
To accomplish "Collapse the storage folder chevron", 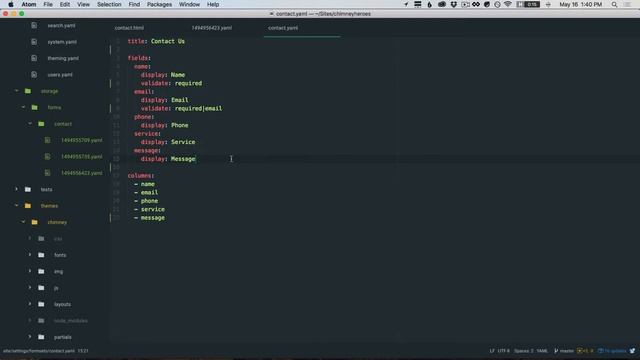I will click(16, 91).
